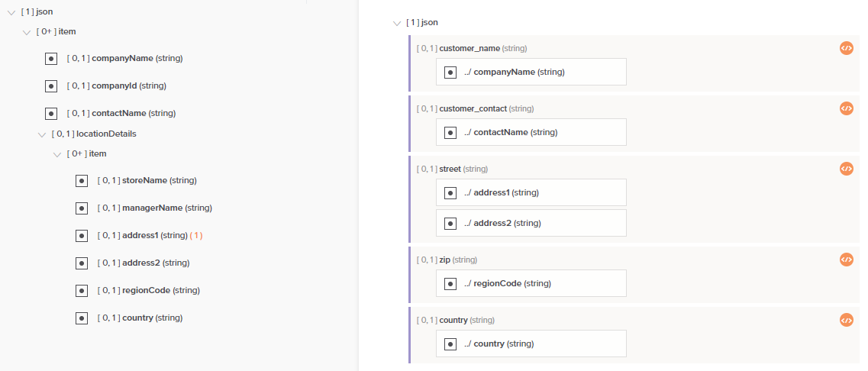
Task: Click code icon beside street field
Action: click(846, 169)
